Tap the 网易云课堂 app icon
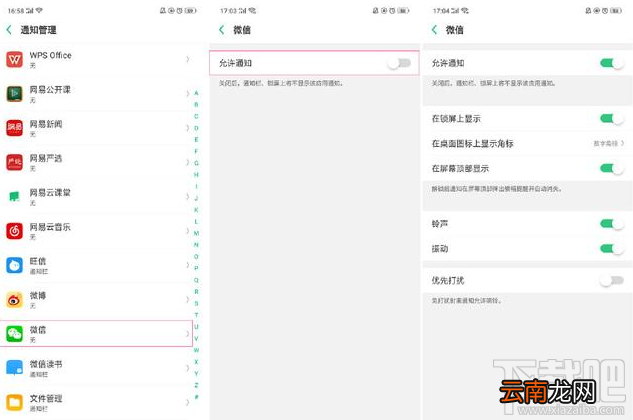 click(15, 197)
